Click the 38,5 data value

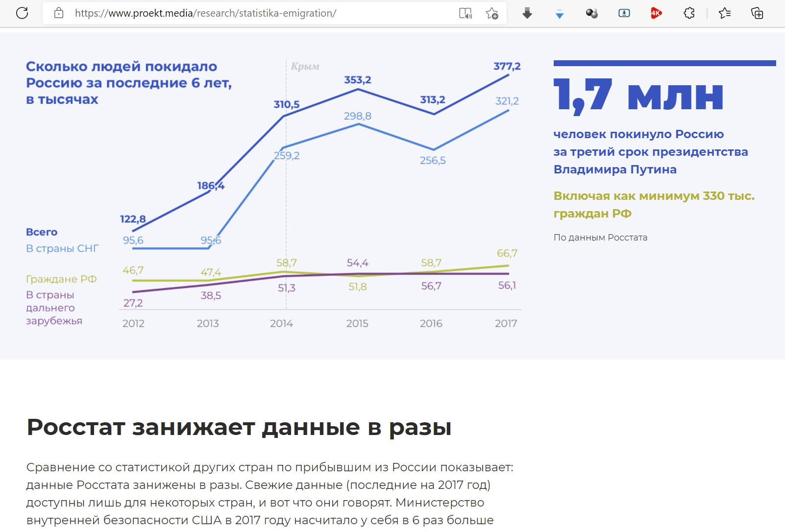click(x=211, y=296)
